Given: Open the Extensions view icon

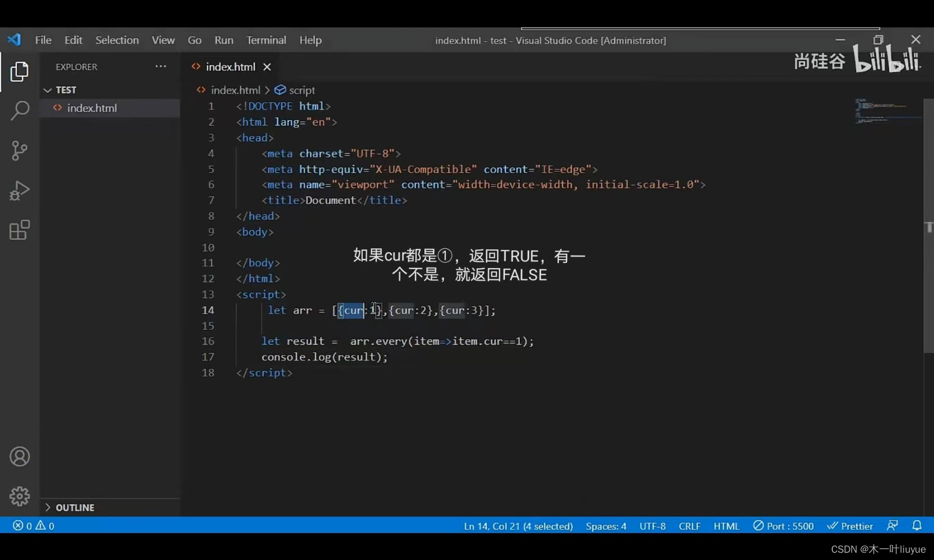Looking at the screenshot, I should [19, 230].
